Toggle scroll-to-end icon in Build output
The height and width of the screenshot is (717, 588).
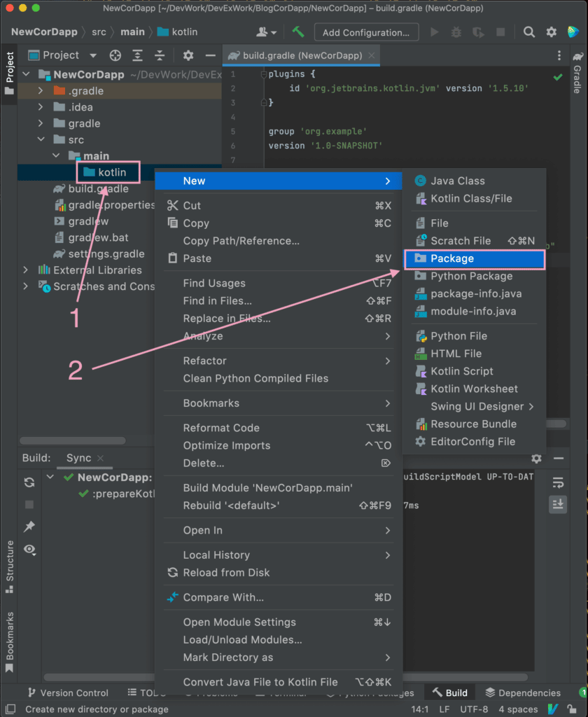558,504
